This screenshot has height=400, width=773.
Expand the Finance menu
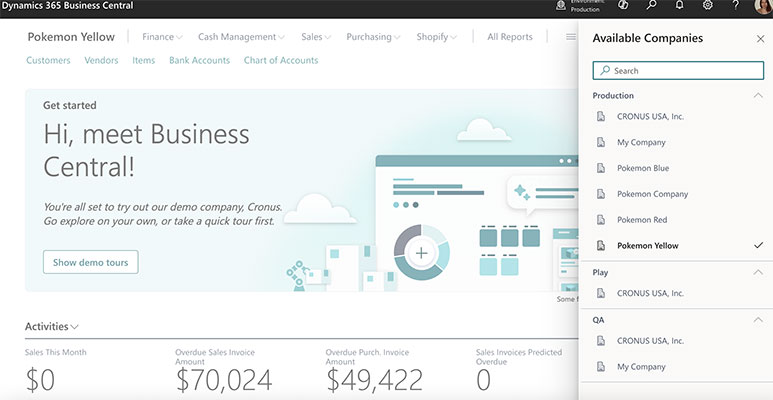(162, 37)
